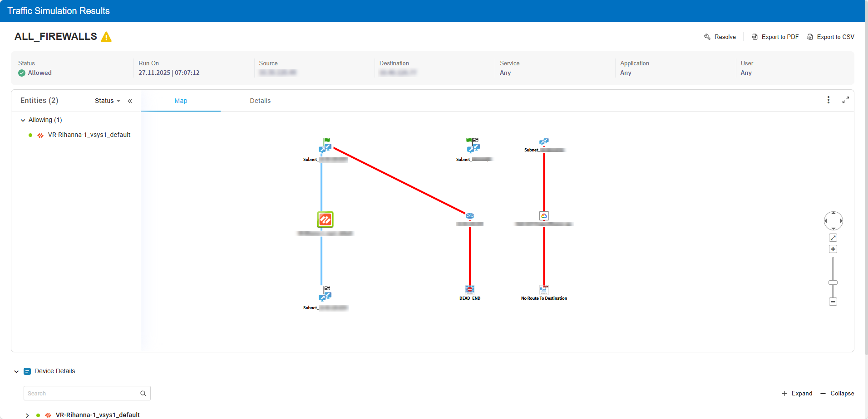868x419 pixels.
Task: Collapse the Entities side panel
Action: (130, 101)
